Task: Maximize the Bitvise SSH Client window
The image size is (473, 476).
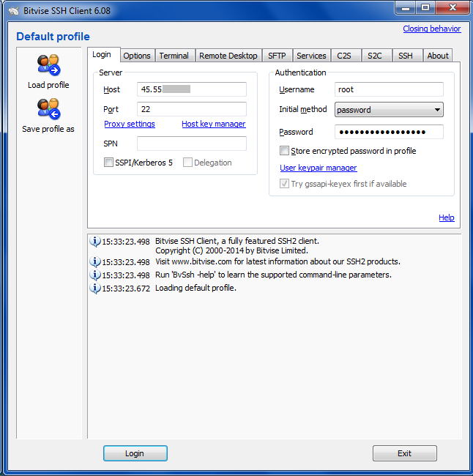Action: point(425,8)
